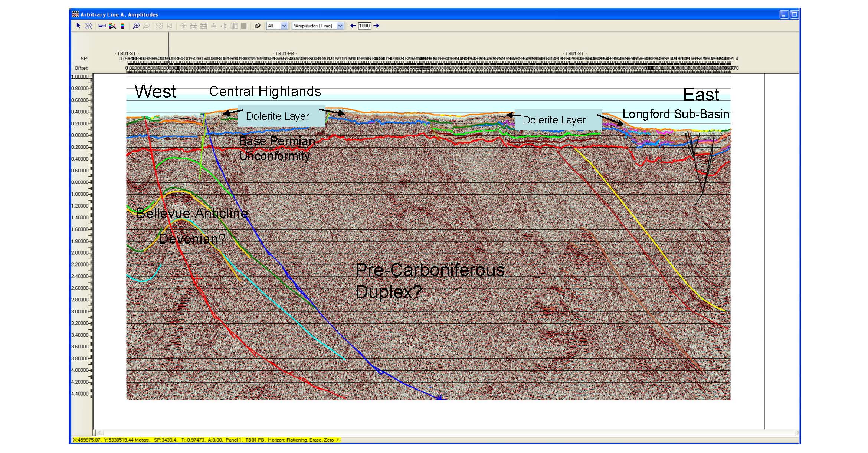Show the vertical rainbow color bar
Screen dimensions: 868x453
click(122, 26)
